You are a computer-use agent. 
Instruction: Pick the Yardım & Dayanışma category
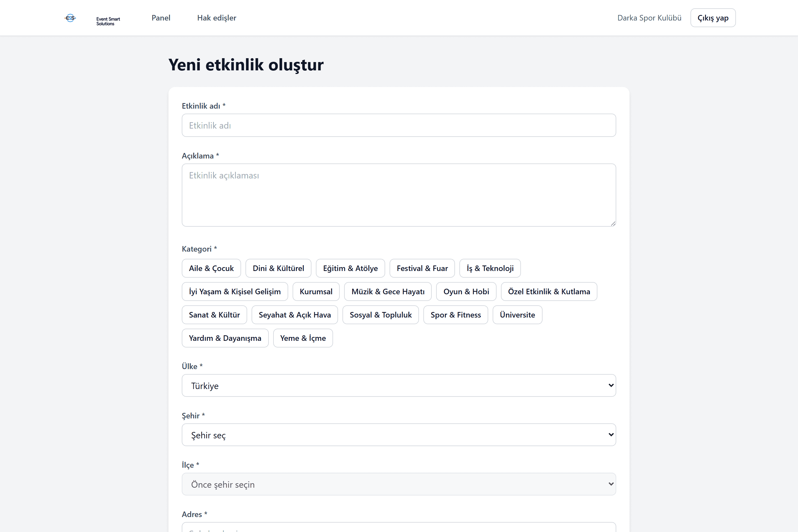(x=225, y=338)
